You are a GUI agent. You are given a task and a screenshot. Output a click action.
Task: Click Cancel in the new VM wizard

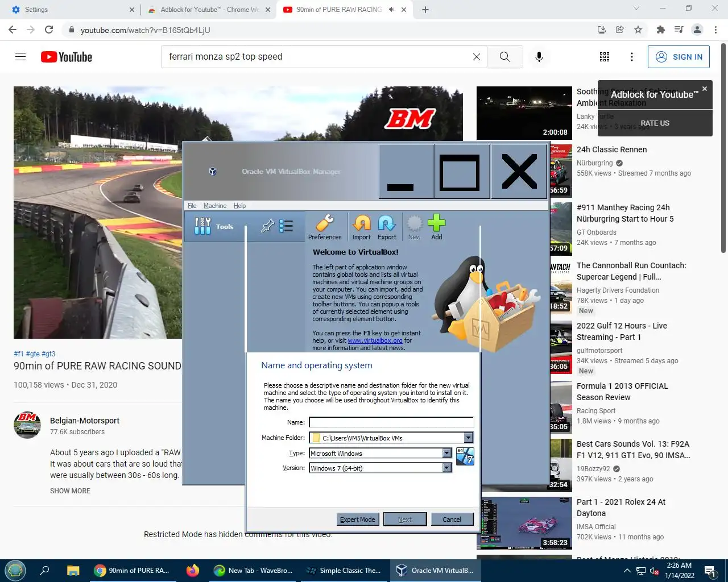(x=452, y=519)
